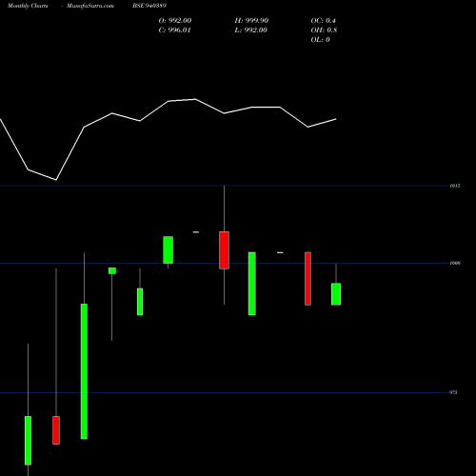Click the close price "C: 996.01"
This screenshot has width=476, height=476.
point(175,30)
